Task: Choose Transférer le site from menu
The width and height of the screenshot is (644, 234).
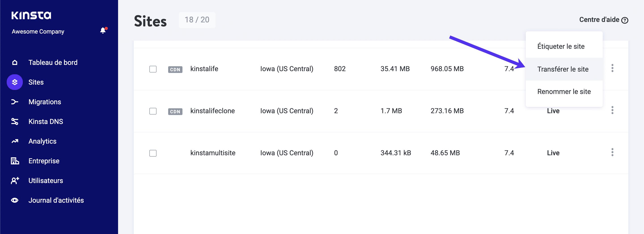Action: pos(564,69)
